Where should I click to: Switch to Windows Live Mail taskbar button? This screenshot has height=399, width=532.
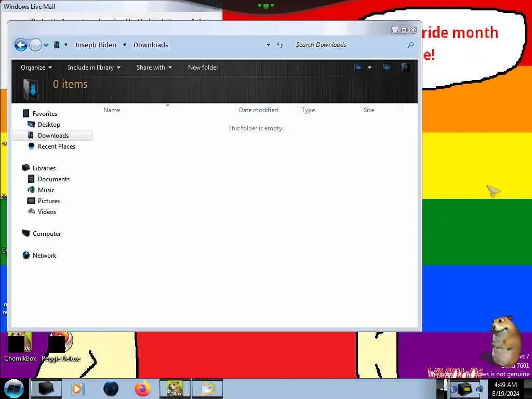click(207, 389)
